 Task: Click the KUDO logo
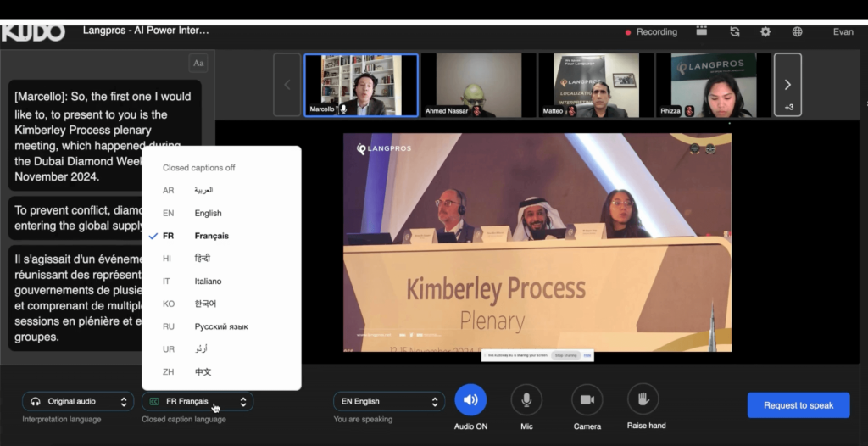point(33,32)
